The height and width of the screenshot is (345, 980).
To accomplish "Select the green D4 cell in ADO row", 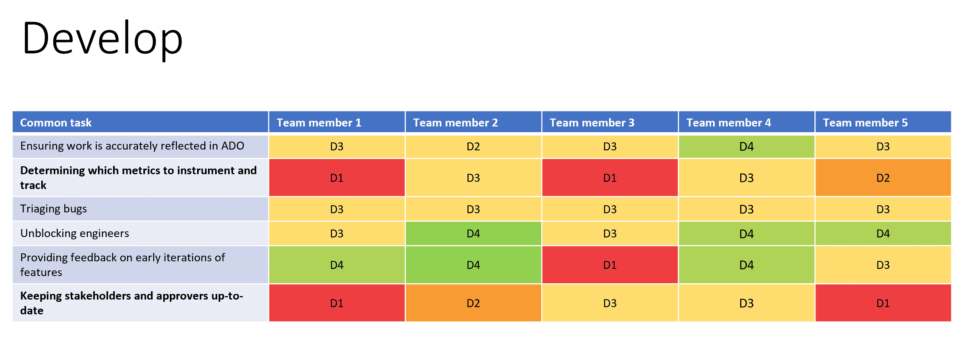I will point(746,147).
